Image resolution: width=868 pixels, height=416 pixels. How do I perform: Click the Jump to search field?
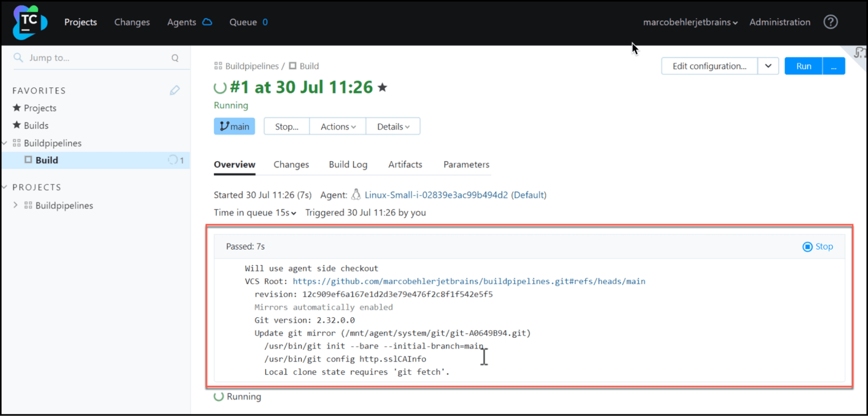pyautogui.click(x=96, y=58)
